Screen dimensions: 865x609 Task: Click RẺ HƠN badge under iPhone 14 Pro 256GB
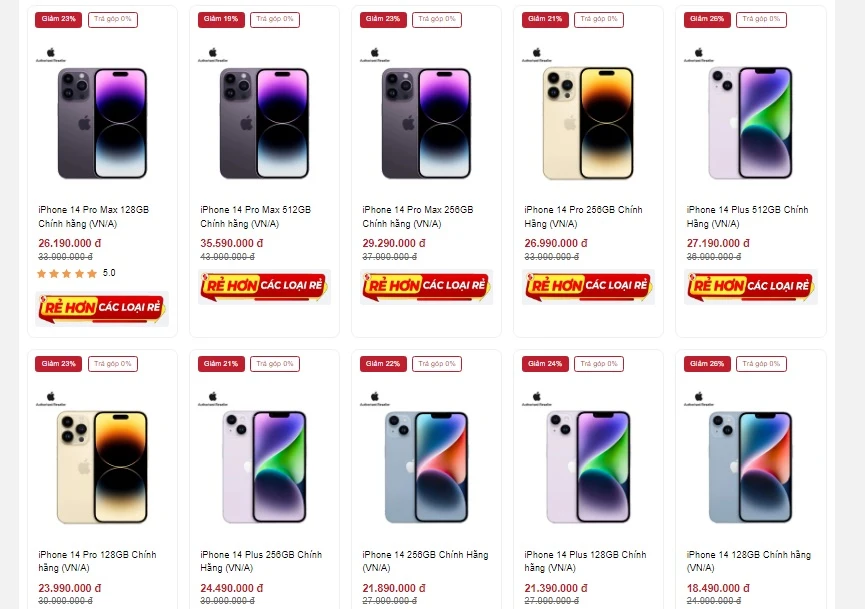coord(588,287)
